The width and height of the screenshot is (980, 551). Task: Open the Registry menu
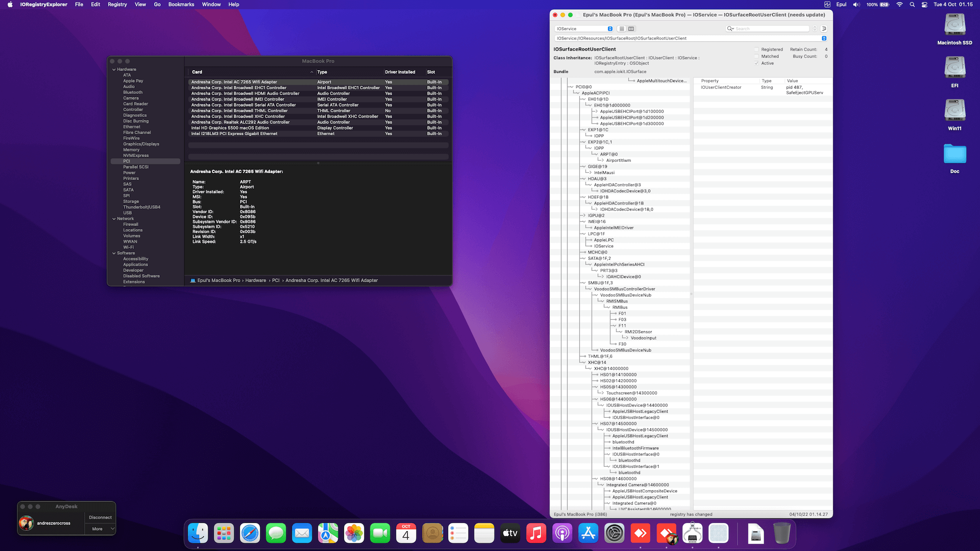[x=117, y=5]
